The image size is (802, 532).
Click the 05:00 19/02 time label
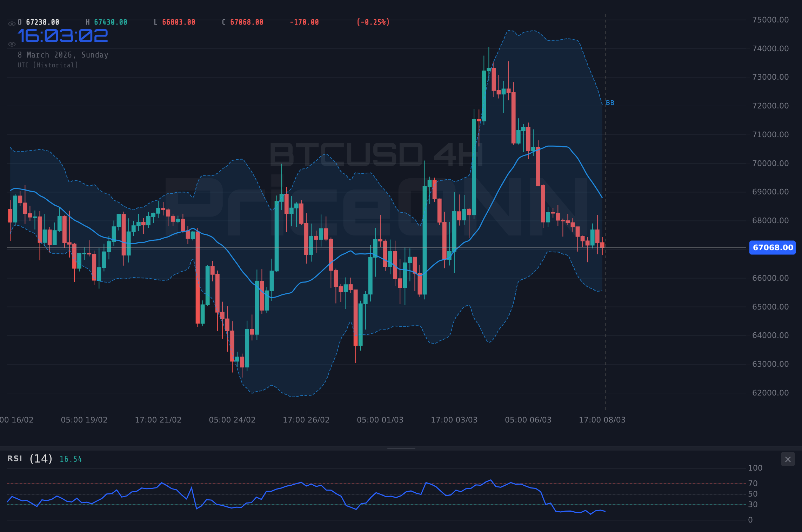(84, 420)
